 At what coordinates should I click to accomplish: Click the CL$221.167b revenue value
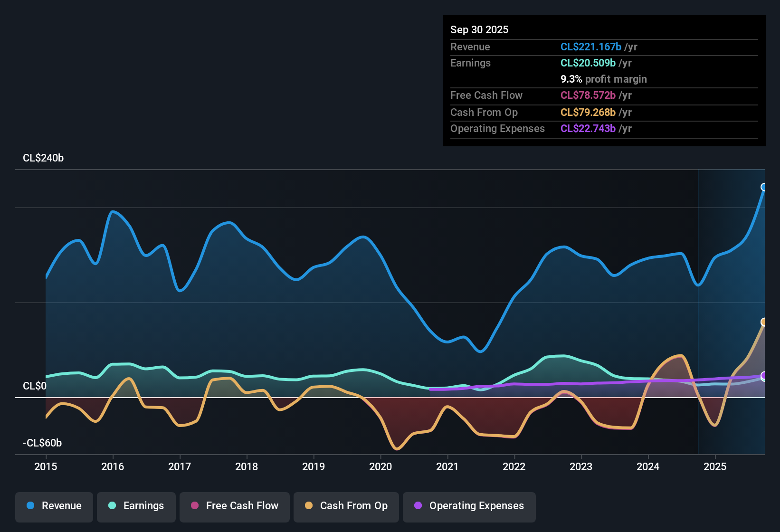click(591, 47)
